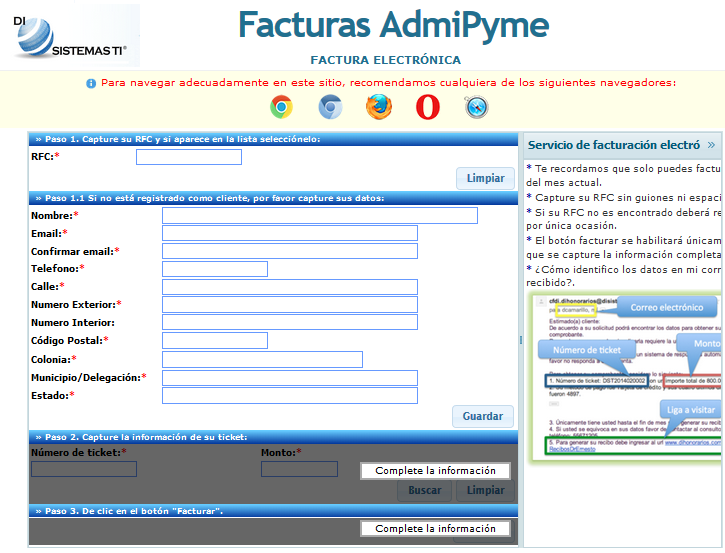Focus the Nombre text field
This screenshot has width=725, height=553.
pyautogui.click(x=320, y=215)
